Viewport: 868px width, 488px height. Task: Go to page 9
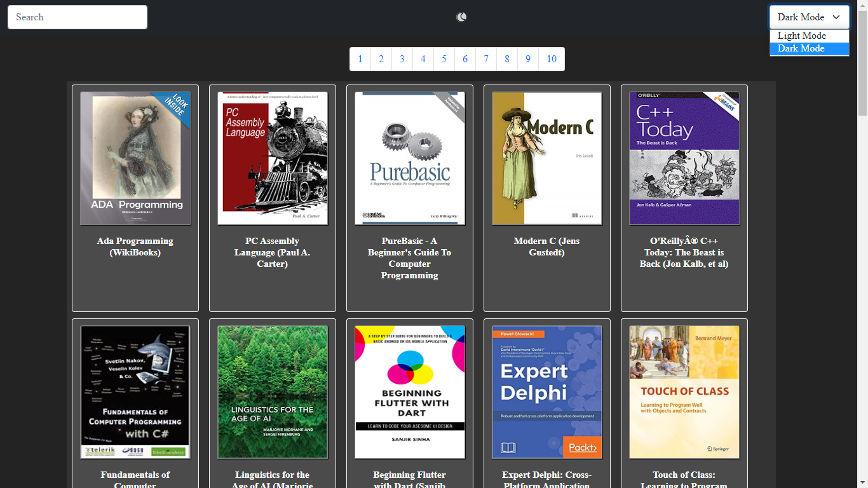point(528,59)
